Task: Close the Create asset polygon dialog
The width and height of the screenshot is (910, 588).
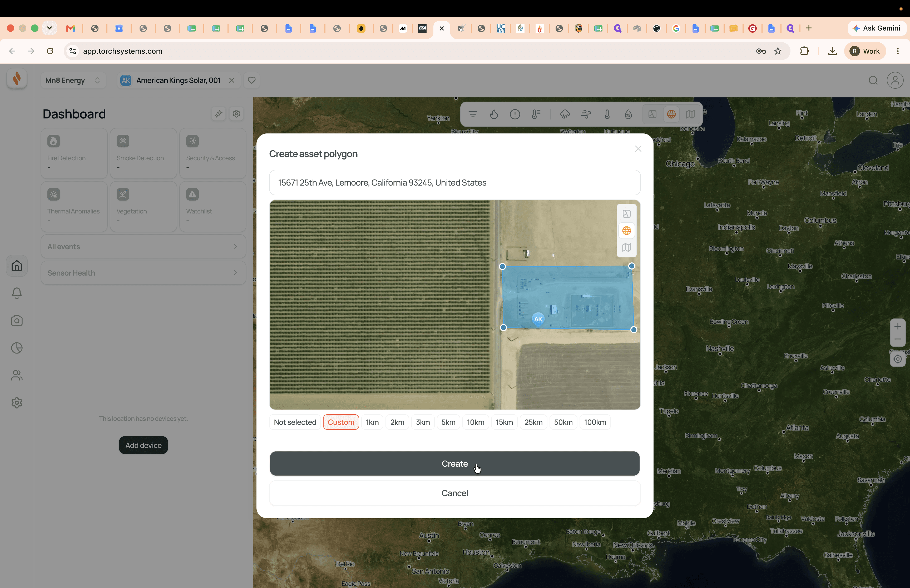Action: click(x=638, y=149)
